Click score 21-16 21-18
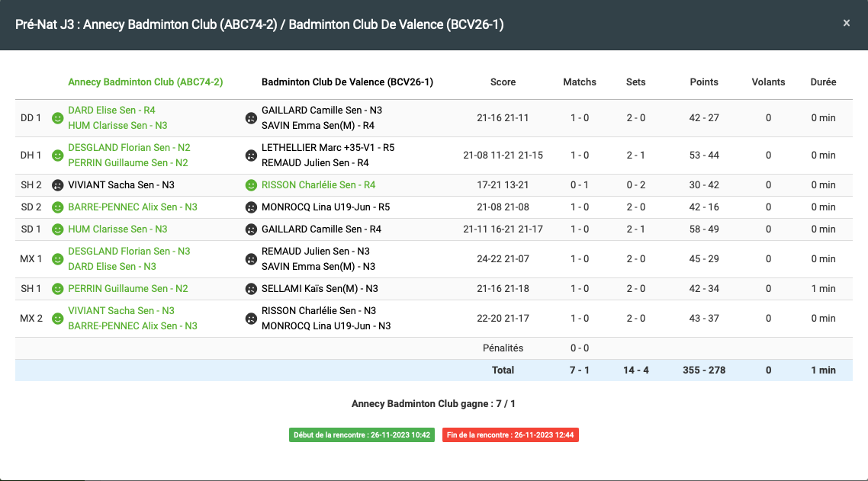The image size is (868, 481). [503, 288]
